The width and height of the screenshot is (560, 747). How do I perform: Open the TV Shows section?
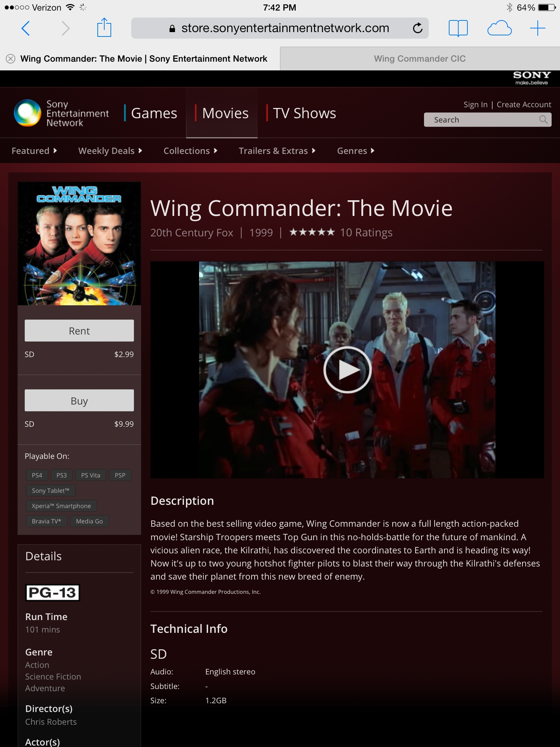coord(304,113)
